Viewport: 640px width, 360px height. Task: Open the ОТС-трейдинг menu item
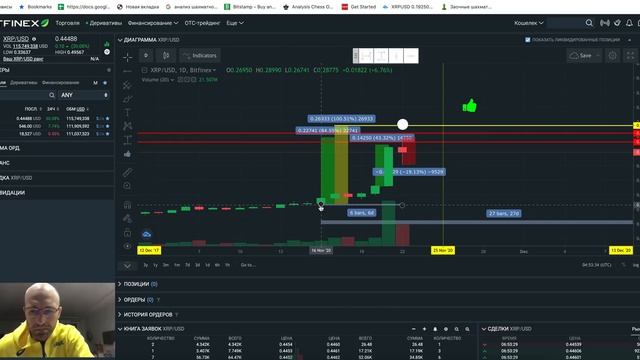(202, 23)
